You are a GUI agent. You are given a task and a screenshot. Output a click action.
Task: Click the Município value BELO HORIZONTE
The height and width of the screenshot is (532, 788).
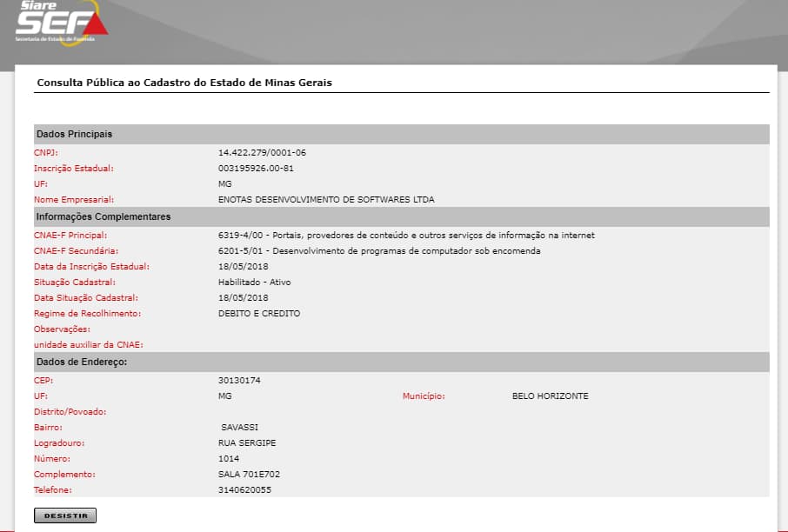(550, 396)
